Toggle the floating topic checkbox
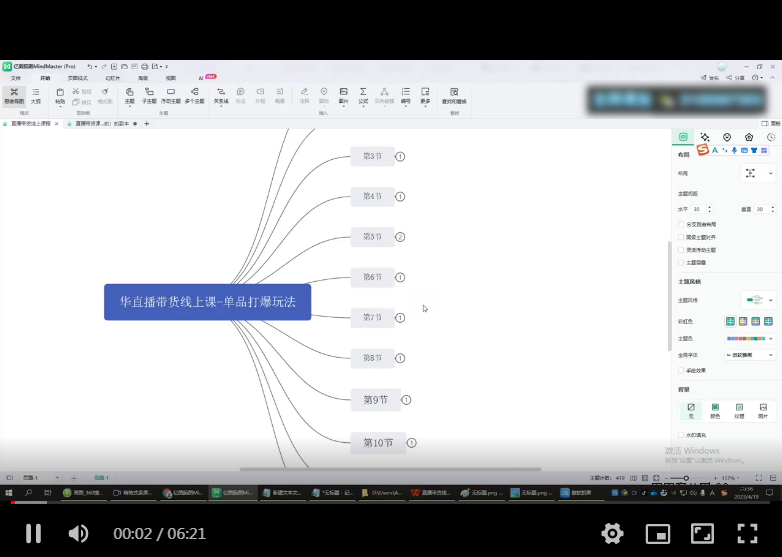Screen dimensions: 782x557 pos(681,250)
